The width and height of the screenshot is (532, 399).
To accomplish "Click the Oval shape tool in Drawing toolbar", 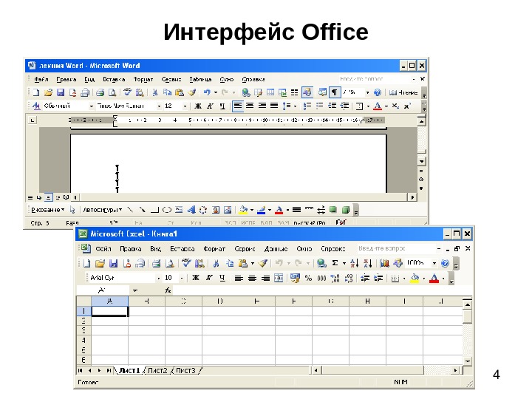I will point(166,210).
